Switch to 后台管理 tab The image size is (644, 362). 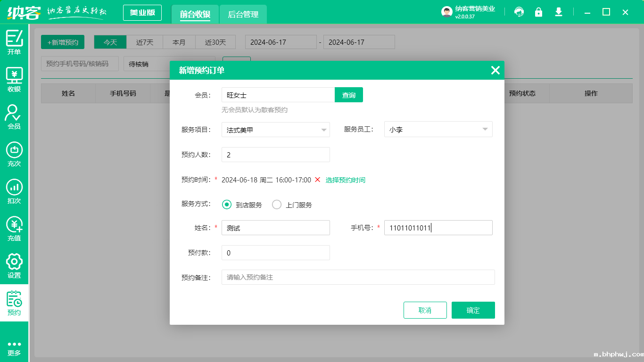(243, 14)
